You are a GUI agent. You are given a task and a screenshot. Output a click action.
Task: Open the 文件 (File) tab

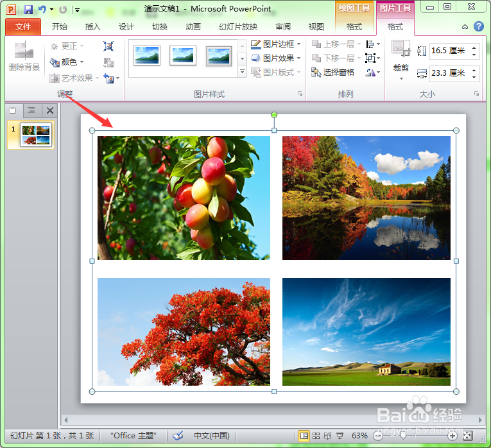click(x=23, y=27)
